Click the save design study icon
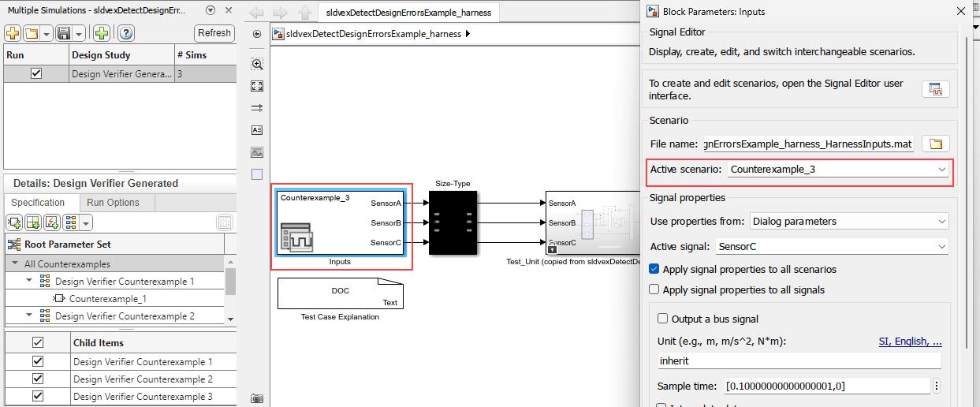980x407 pixels. coord(61,33)
